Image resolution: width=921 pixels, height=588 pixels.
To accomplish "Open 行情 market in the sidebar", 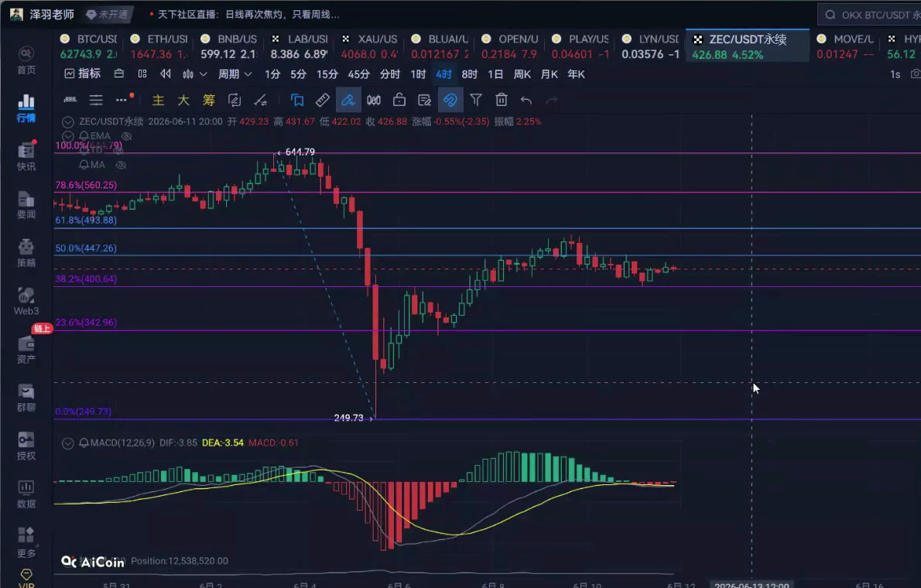I will (26, 108).
